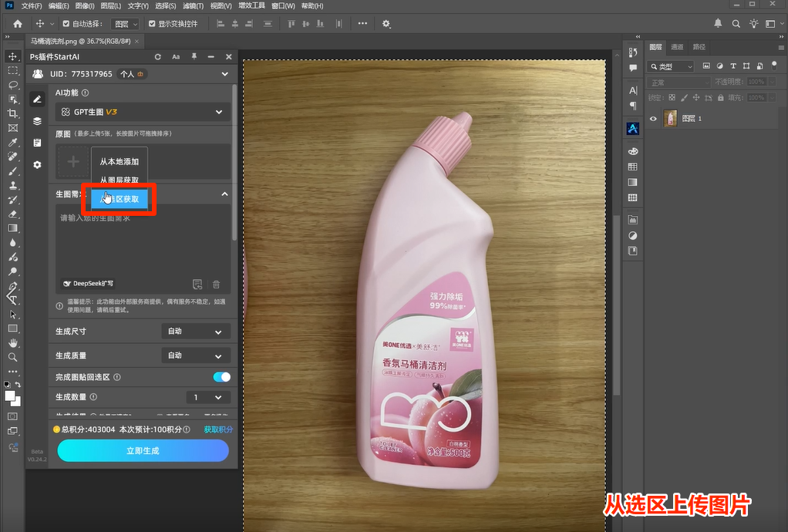This screenshot has height=532, width=788.
Task: Toggle lock transparent pixels icon
Action: click(x=672, y=97)
